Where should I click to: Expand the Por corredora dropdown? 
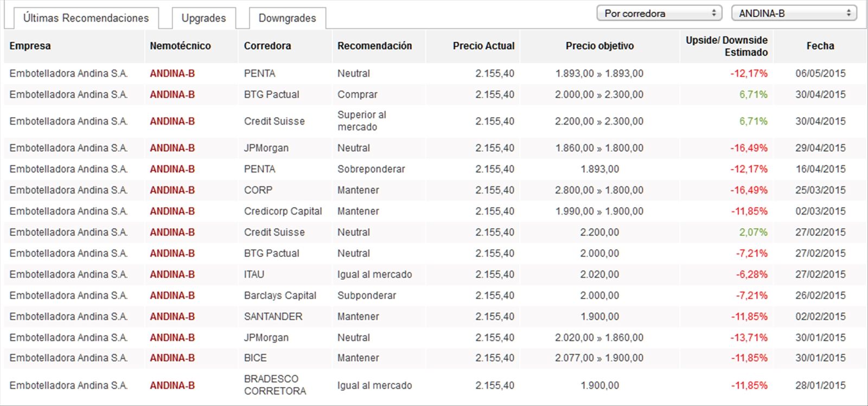tap(659, 13)
